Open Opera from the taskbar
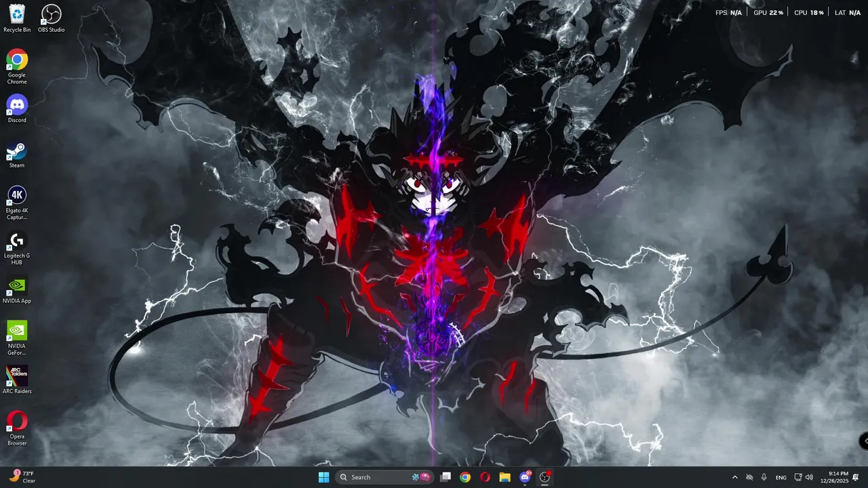Screen dimensions: 868x488 [x=485, y=477]
